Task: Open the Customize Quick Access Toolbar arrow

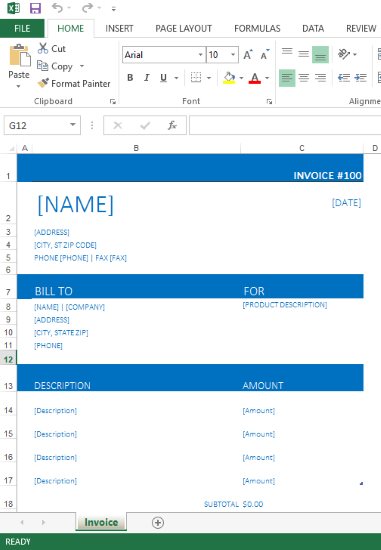Action: pos(114,9)
